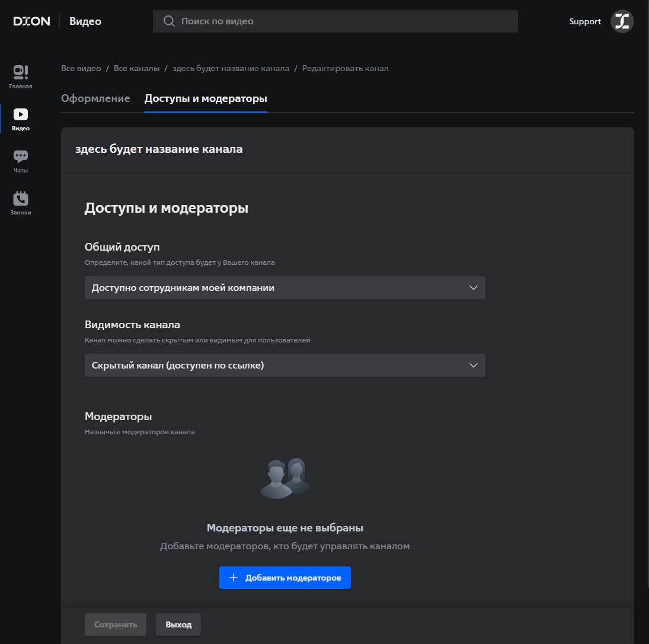Click the Добавить модераторов button
Image resolution: width=649 pixels, height=644 pixels.
(x=285, y=578)
